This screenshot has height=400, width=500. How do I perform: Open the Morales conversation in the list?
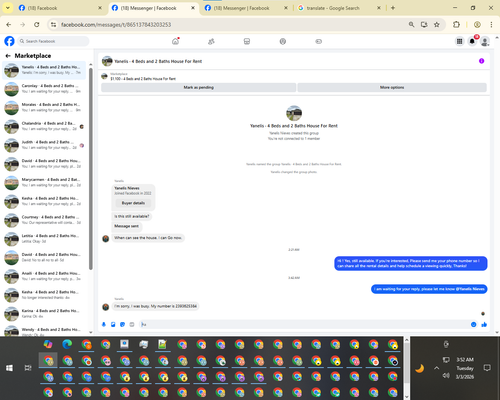(x=44, y=107)
